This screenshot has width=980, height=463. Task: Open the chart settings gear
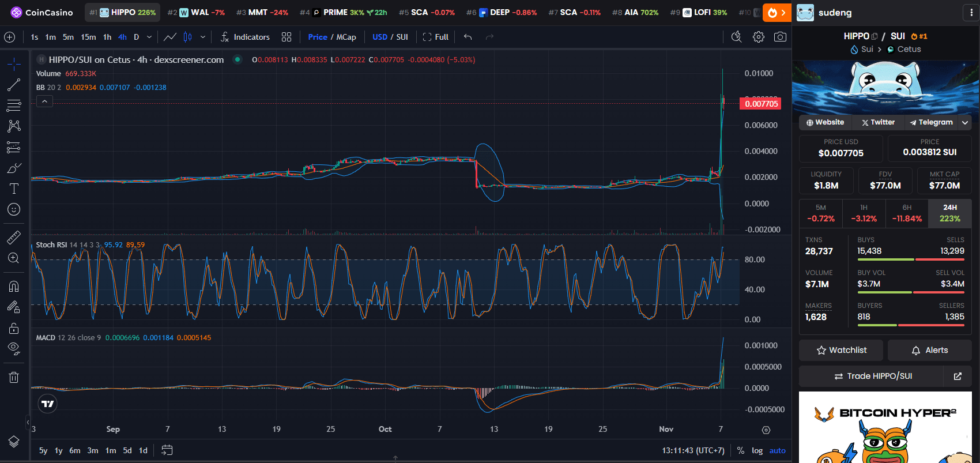[759, 37]
